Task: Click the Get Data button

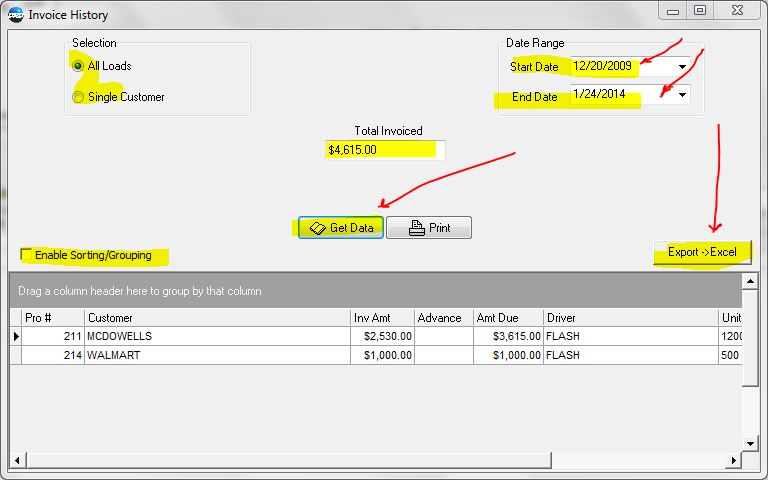Action: pos(340,228)
